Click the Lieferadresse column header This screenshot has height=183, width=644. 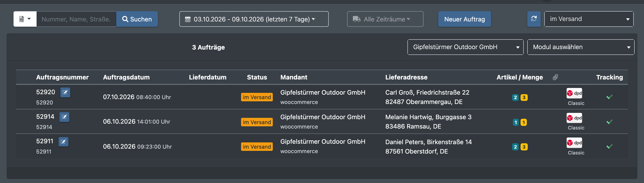point(406,77)
